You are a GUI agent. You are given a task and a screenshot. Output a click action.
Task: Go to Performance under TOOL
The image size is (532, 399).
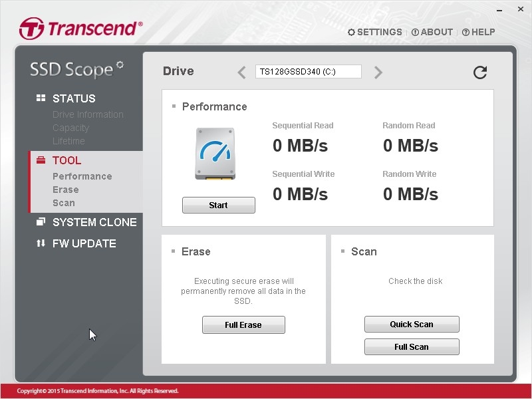82,176
